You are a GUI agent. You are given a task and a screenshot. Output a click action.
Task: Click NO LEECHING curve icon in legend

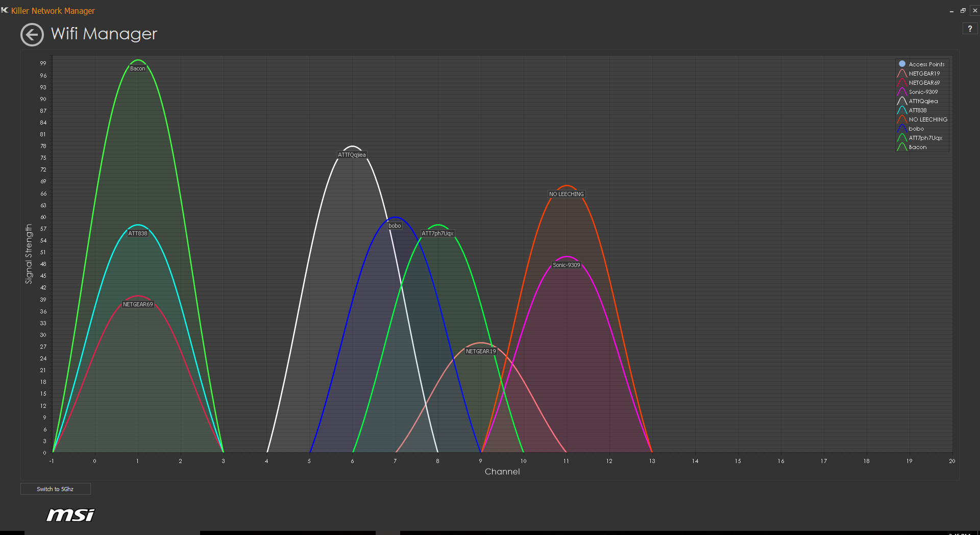click(902, 119)
